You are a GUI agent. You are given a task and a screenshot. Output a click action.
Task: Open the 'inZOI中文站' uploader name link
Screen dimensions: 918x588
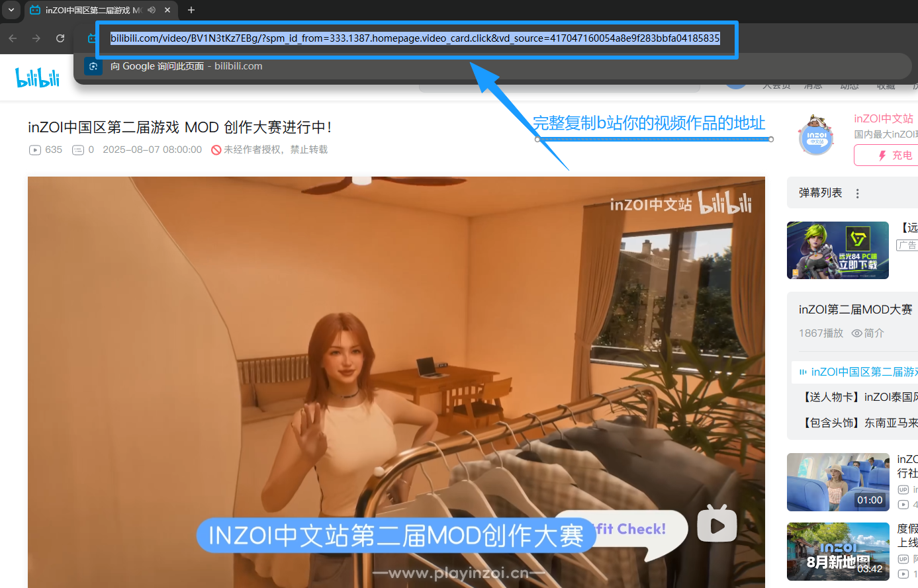coord(884,119)
